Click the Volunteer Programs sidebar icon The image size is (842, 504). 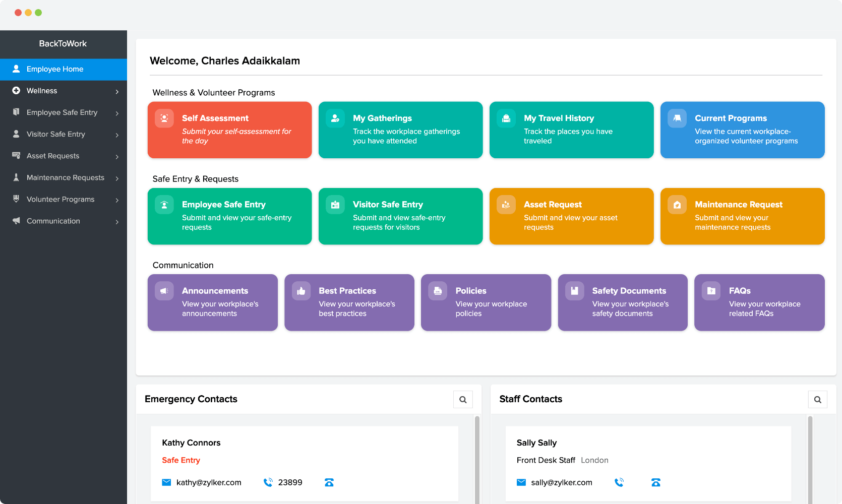(x=16, y=199)
